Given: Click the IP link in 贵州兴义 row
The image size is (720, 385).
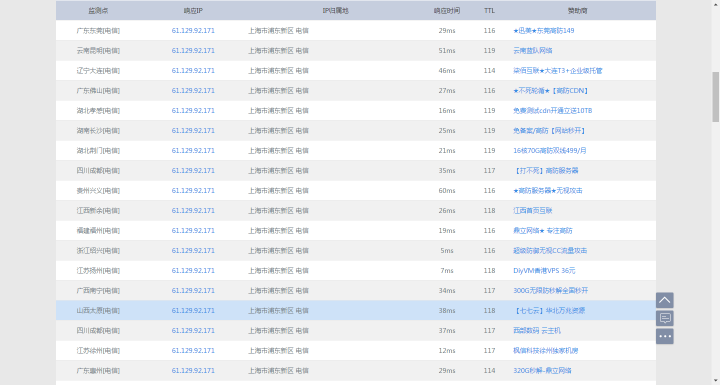Looking at the screenshot, I should 193,191.
